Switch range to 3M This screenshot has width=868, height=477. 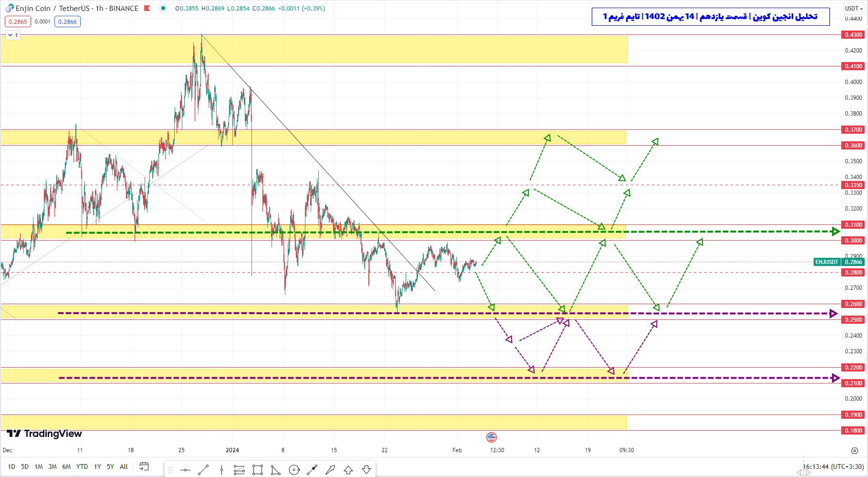coord(52,466)
